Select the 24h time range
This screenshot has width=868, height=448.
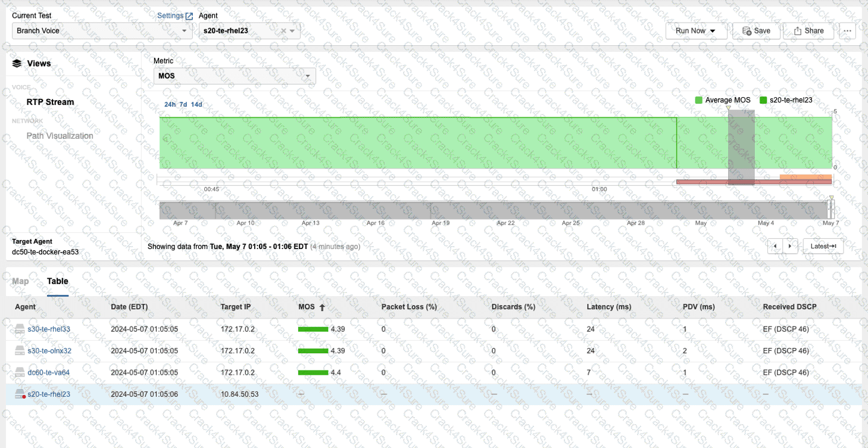[170, 105]
